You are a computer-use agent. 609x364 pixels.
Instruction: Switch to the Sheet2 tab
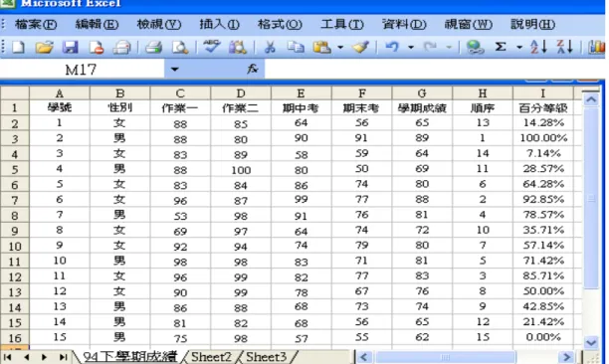(x=211, y=357)
